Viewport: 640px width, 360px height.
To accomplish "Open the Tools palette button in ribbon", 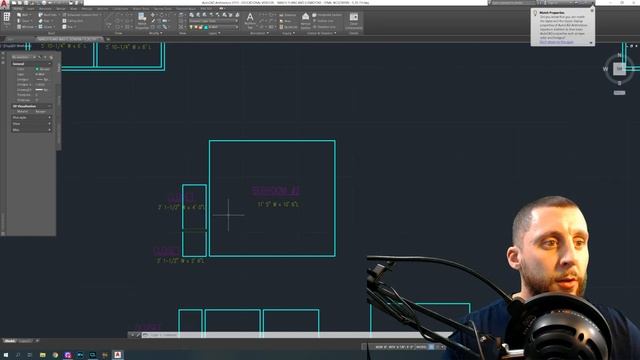I will click(7, 20).
